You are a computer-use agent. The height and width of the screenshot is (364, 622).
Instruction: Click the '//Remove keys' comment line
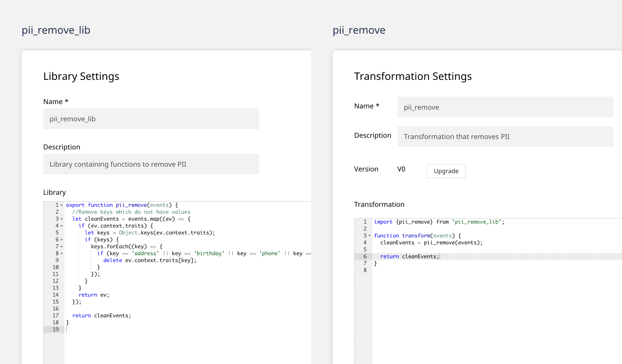click(131, 212)
